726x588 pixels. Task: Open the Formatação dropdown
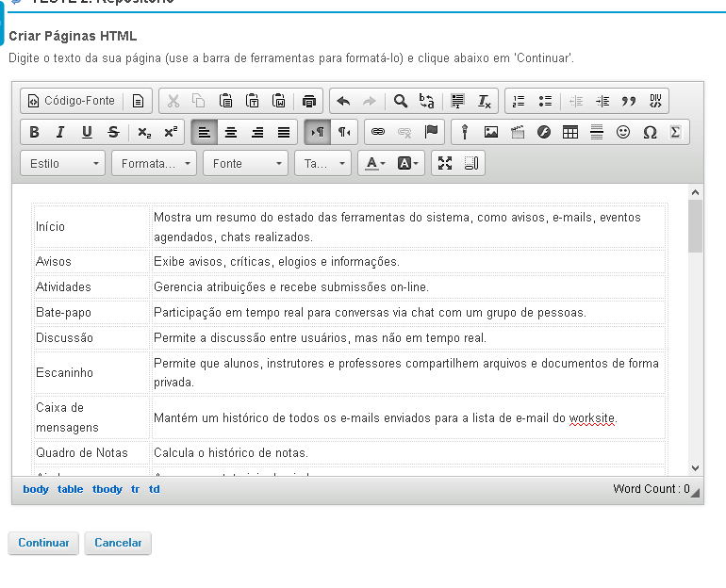(155, 163)
